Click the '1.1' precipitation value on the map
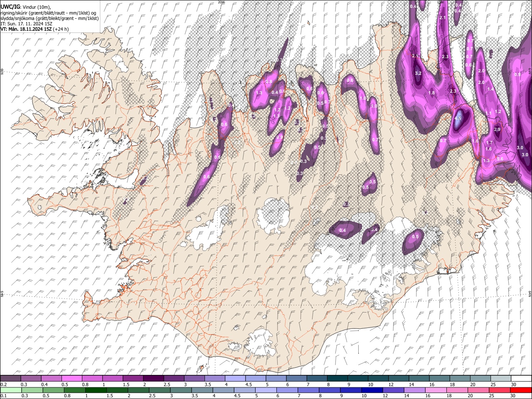Image resolution: width=532 pixels, height=399 pixels. coord(488,113)
